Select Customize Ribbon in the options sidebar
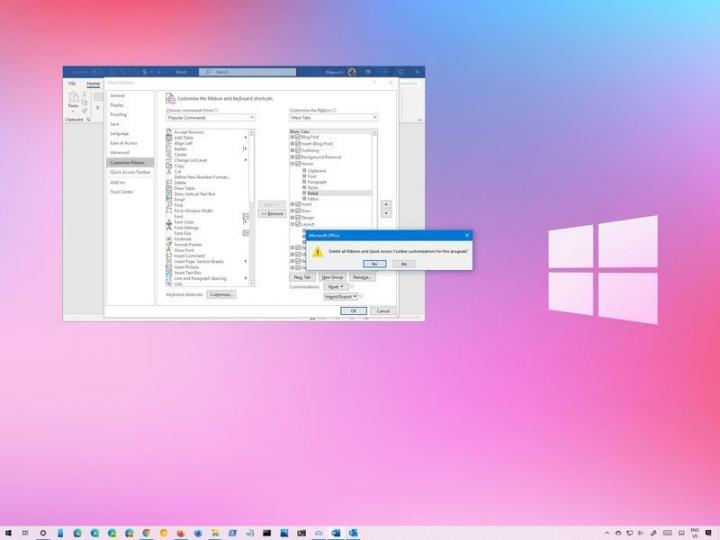Screen dimensions: 720x540 127,162
